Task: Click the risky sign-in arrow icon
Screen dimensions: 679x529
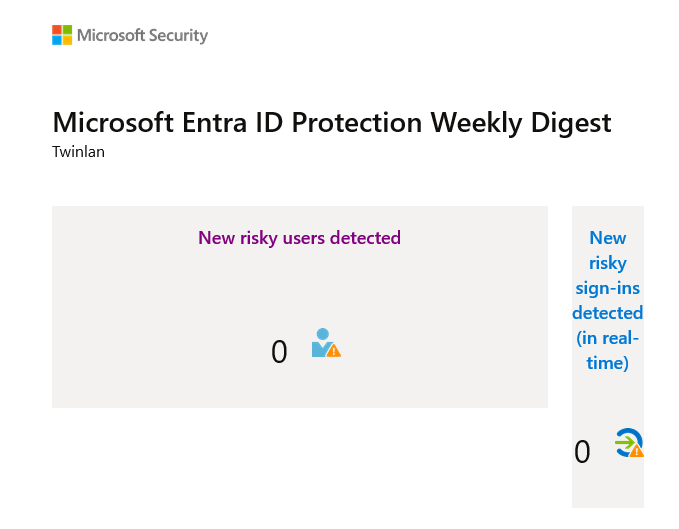Action: click(x=628, y=442)
